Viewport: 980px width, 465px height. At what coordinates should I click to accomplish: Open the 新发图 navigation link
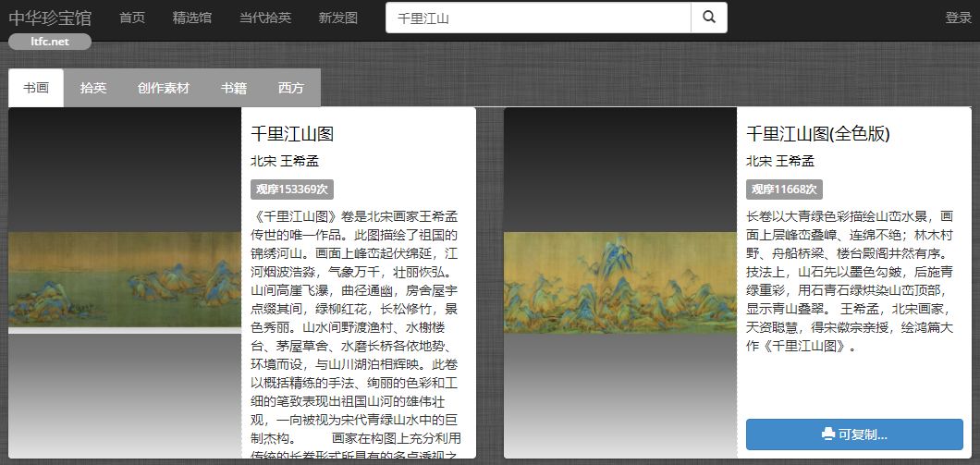coord(337,18)
